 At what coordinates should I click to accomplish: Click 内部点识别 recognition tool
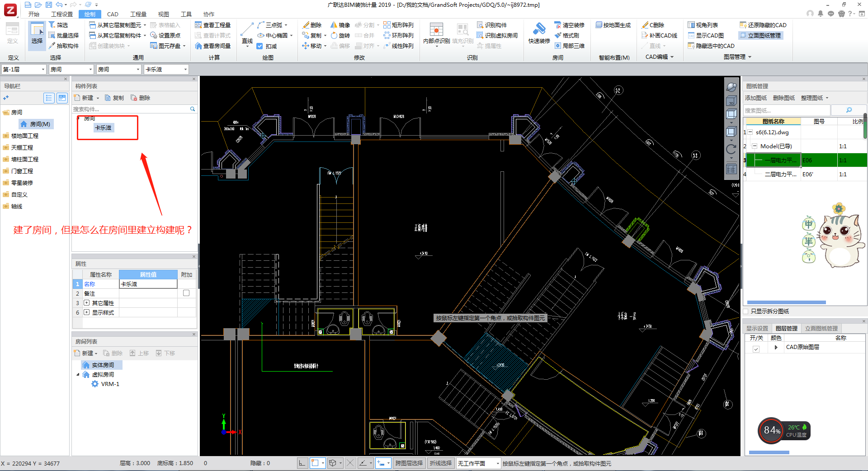[436, 34]
